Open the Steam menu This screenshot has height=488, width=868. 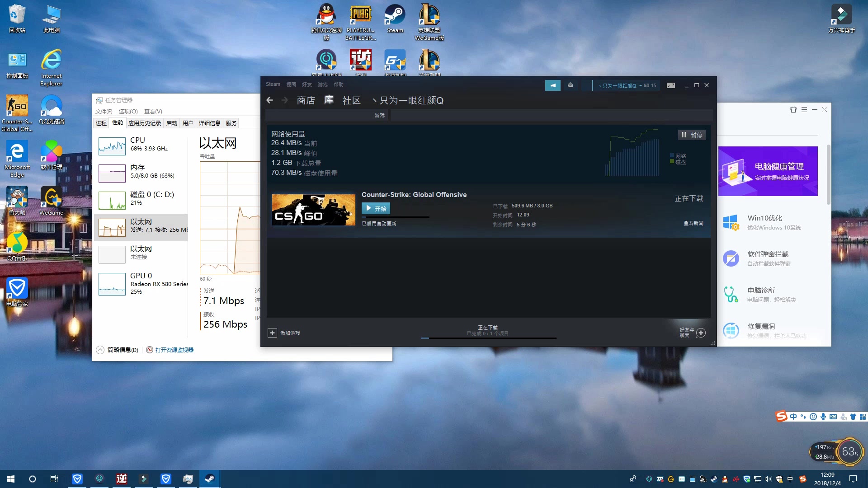tap(273, 84)
